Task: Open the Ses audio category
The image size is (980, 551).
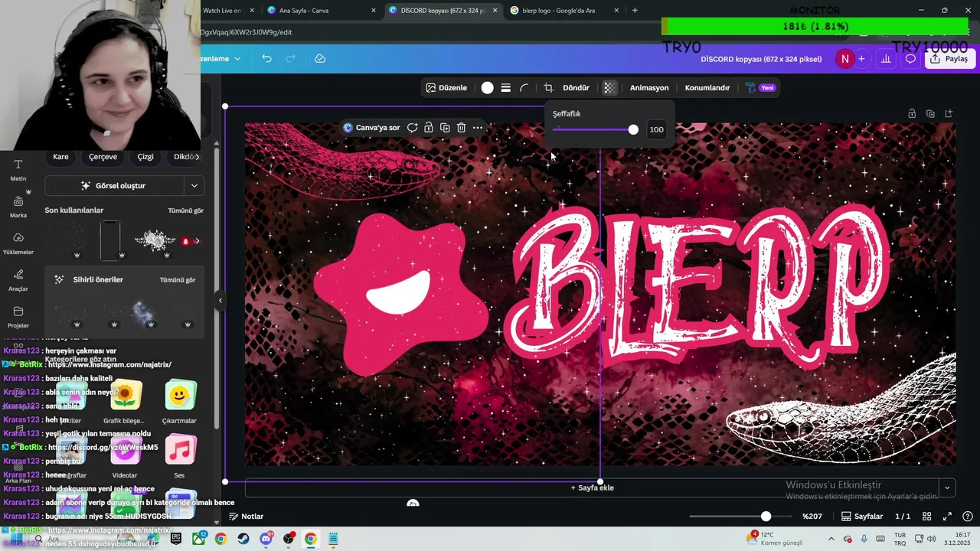Action: (x=179, y=457)
